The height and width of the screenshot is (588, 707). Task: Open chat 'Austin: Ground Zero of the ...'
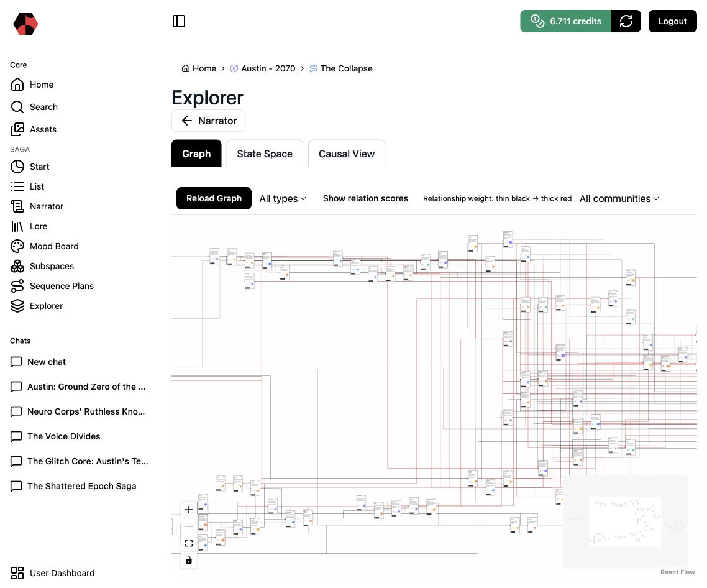(86, 387)
